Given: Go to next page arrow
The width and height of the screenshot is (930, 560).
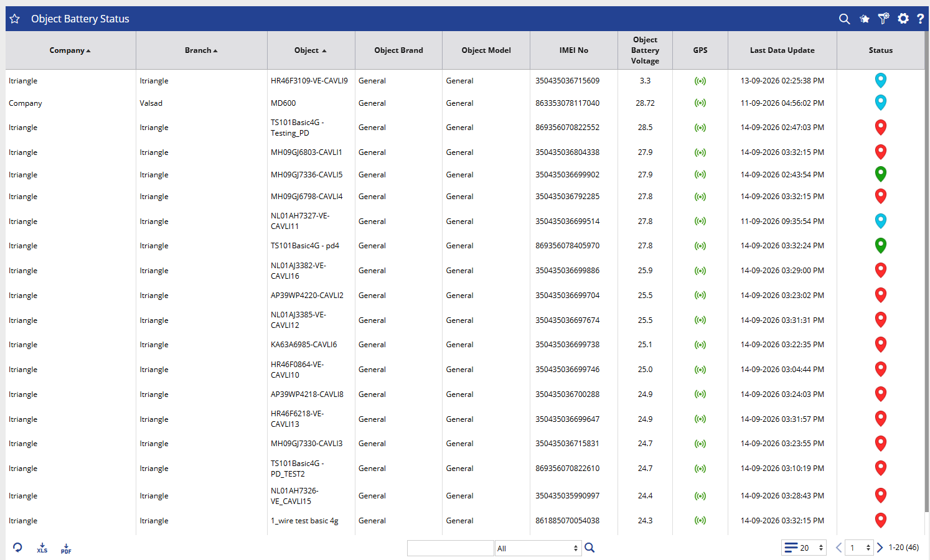Looking at the screenshot, I should [880, 548].
